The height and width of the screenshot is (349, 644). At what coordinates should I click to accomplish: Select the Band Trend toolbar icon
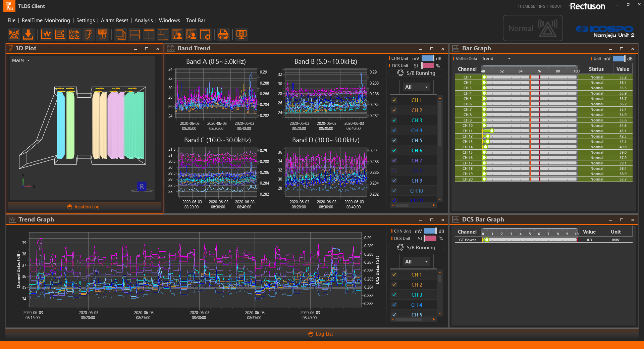pyautogui.click(x=74, y=34)
